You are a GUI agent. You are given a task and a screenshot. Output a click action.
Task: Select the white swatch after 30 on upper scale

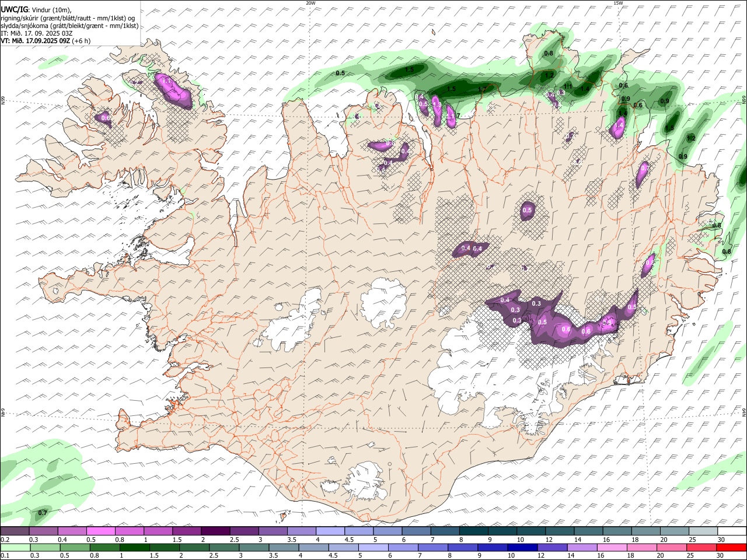(731, 531)
